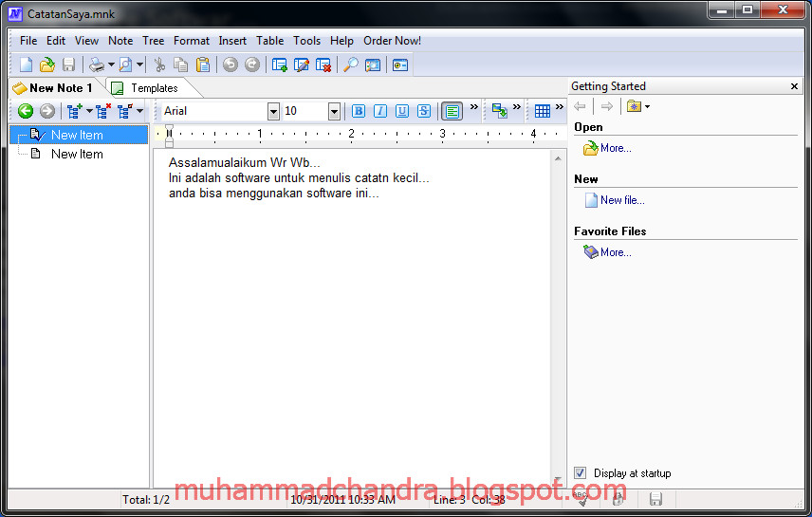Click the Getting Started home folder icon
The image size is (812, 517).
click(x=634, y=106)
